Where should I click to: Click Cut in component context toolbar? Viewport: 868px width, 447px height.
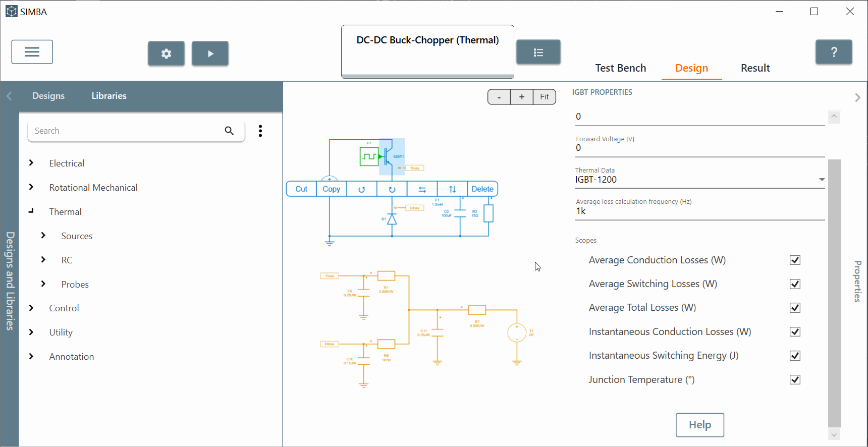pyautogui.click(x=301, y=189)
